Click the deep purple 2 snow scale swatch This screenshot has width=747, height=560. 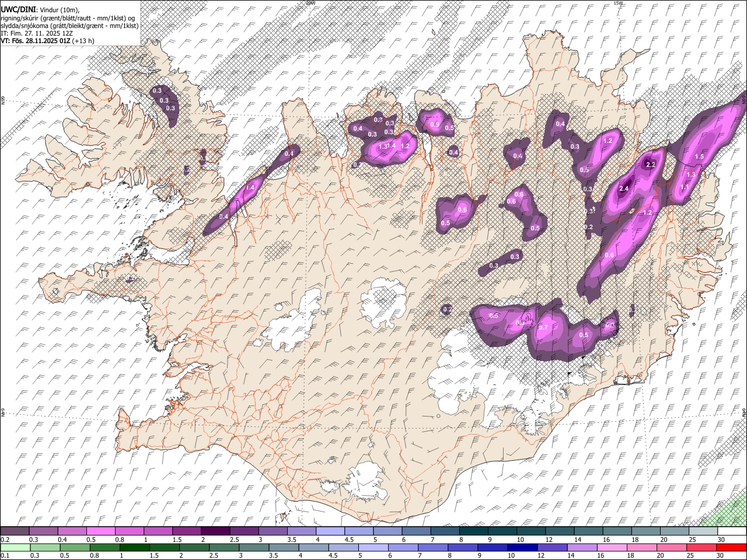click(215, 531)
